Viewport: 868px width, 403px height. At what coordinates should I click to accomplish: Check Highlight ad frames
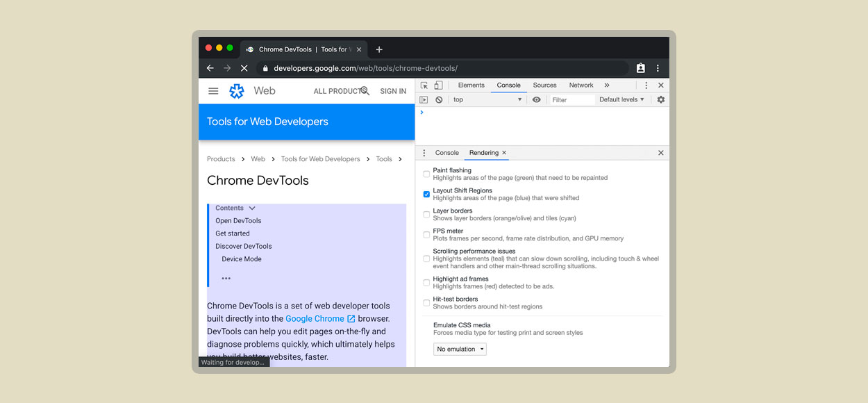(426, 283)
